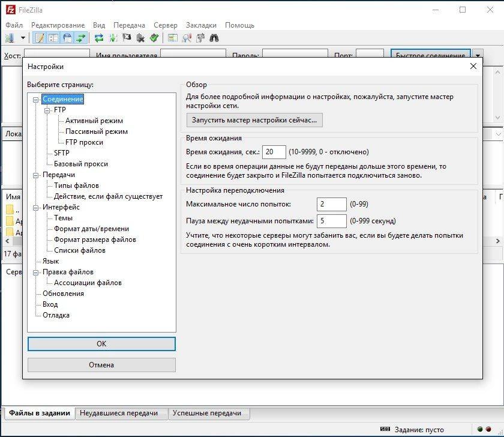Select SFTP settings page
Screen dimensions: 504x437
[61, 153]
